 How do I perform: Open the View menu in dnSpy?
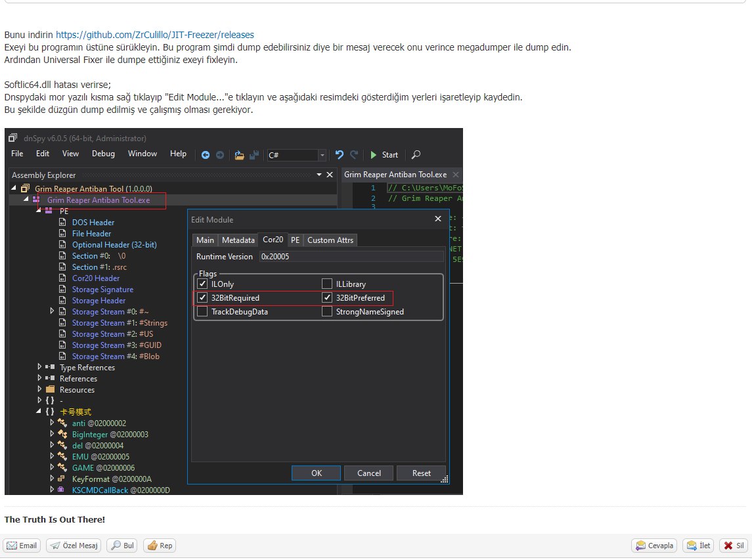click(70, 154)
